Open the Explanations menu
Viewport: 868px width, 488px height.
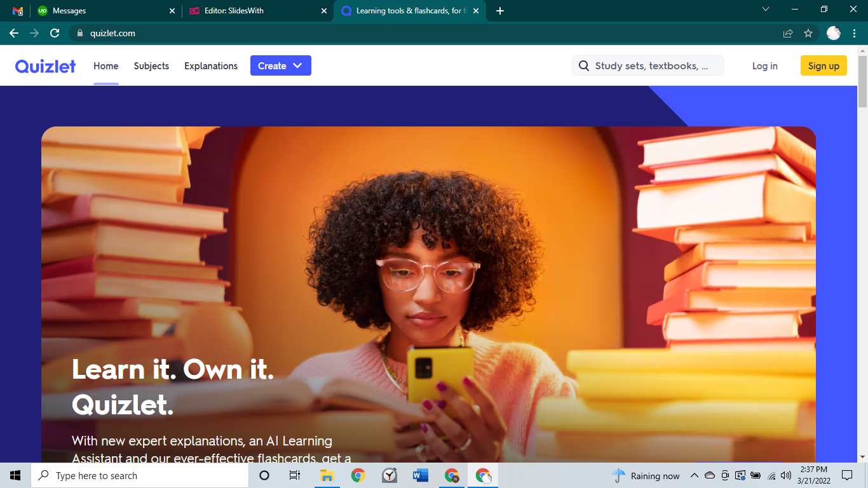(x=211, y=66)
